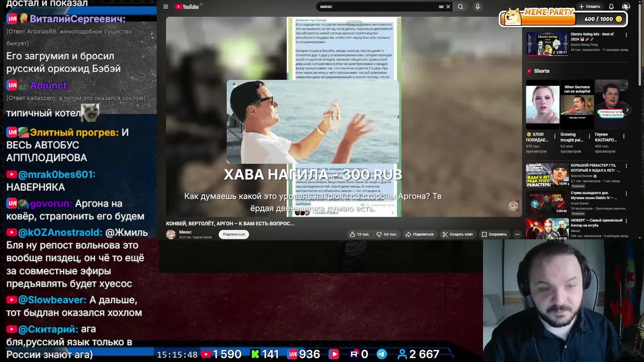Start voice search with the microphone
644x362 pixels.
pyautogui.click(x=477, y=7)
